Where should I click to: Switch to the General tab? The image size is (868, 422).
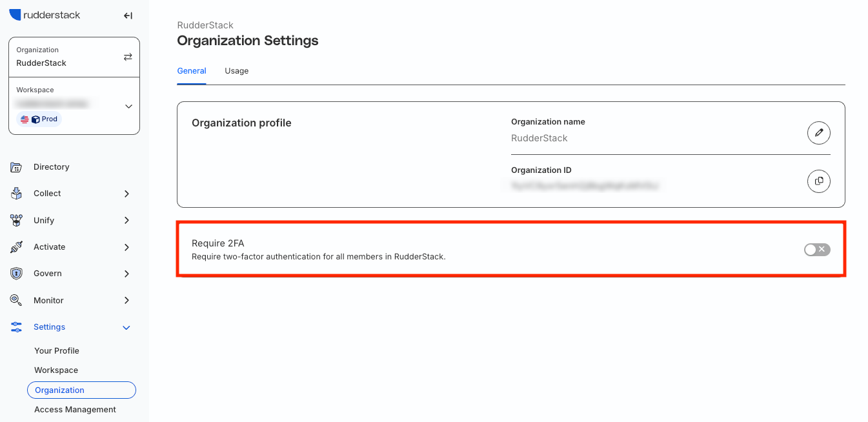[x=192, y=71]
